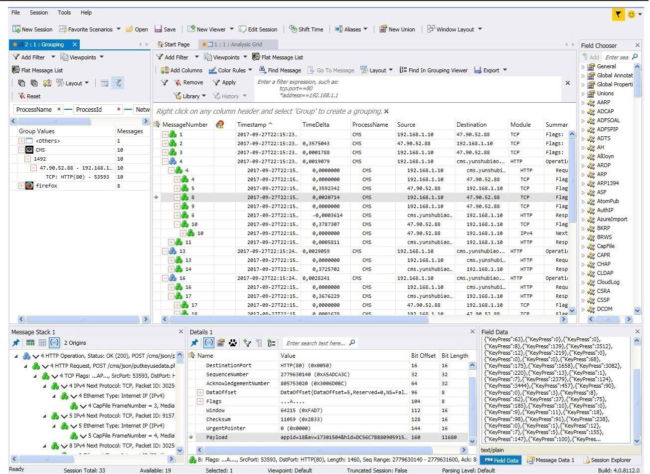Click the Find Message icon
The image size is (650, 474).
click(262, 71)
